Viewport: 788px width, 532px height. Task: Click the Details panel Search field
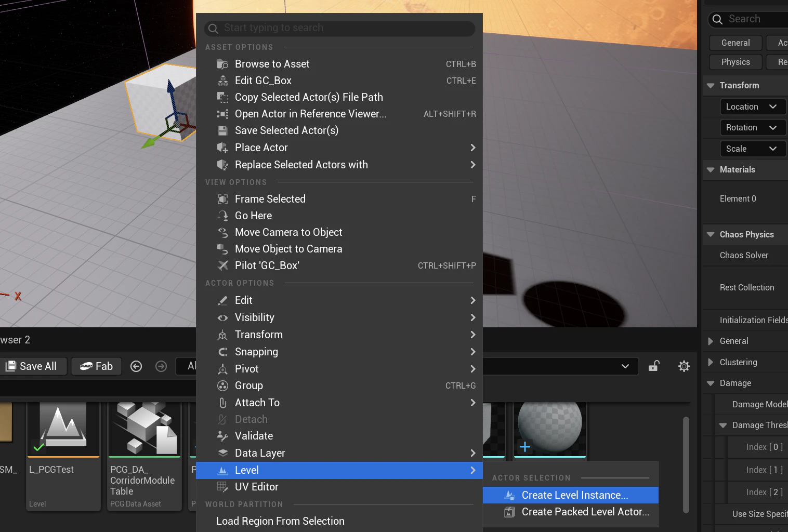pyautogui.click(x=748, y=19)
